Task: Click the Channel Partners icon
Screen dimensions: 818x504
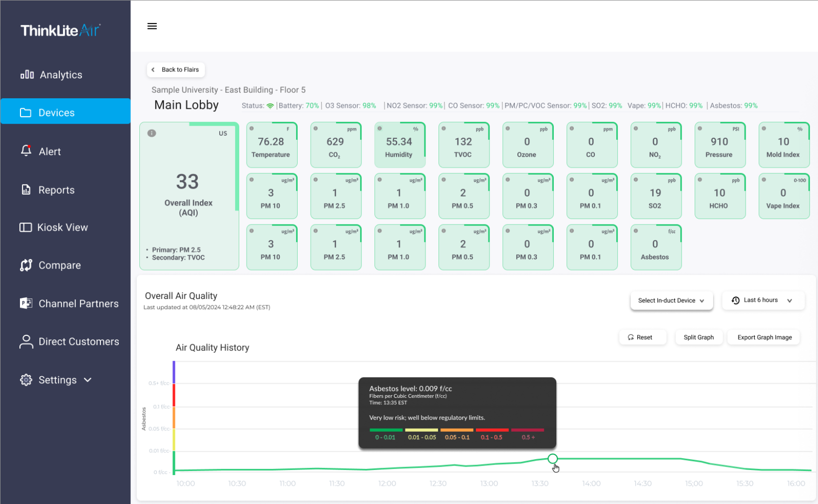Action: pos(26,303)
